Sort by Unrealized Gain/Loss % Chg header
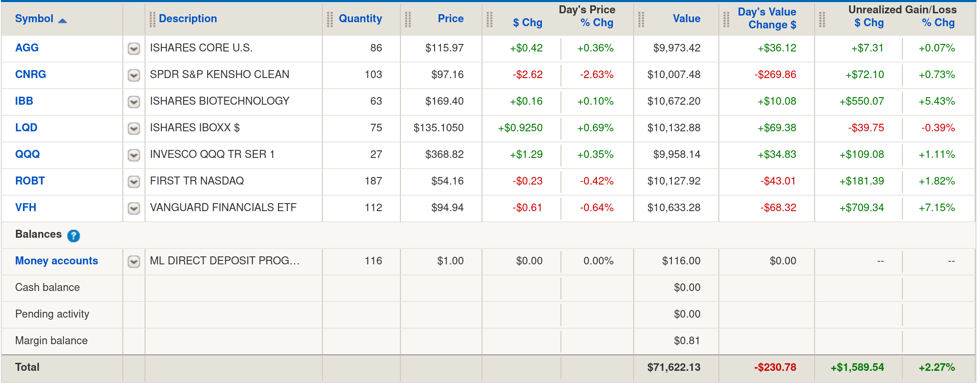The height and width of the screenshot is (385, 980). (x=938, y=23)
